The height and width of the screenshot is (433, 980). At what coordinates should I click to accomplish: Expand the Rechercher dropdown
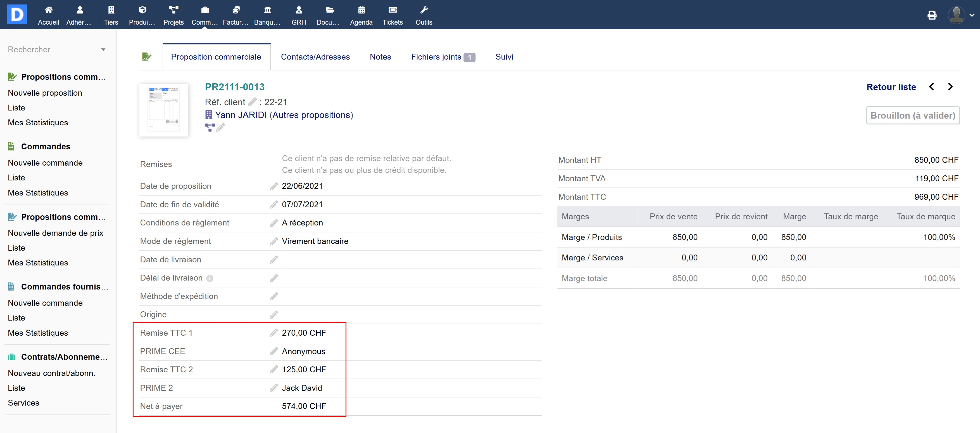(103, 50)
